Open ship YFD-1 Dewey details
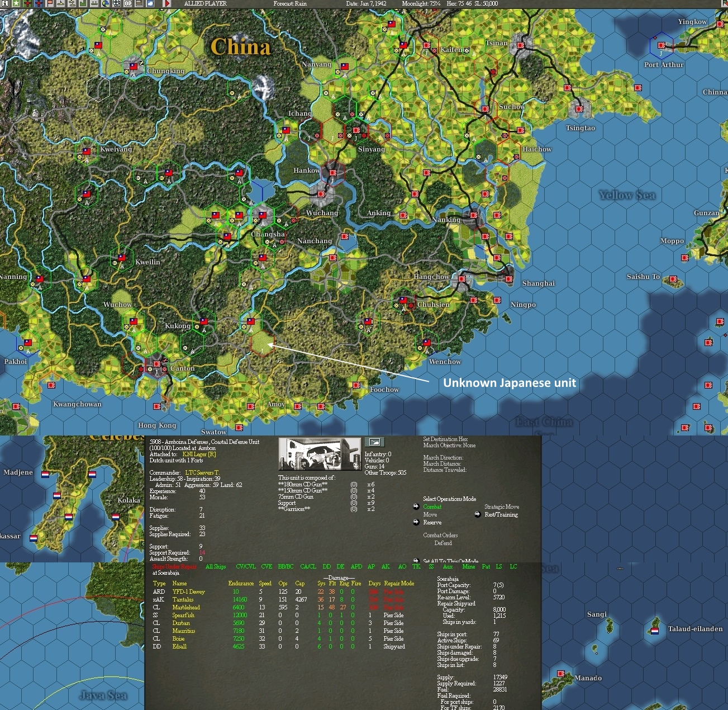The width and height of the screenshot is (728, 710). 188,591
